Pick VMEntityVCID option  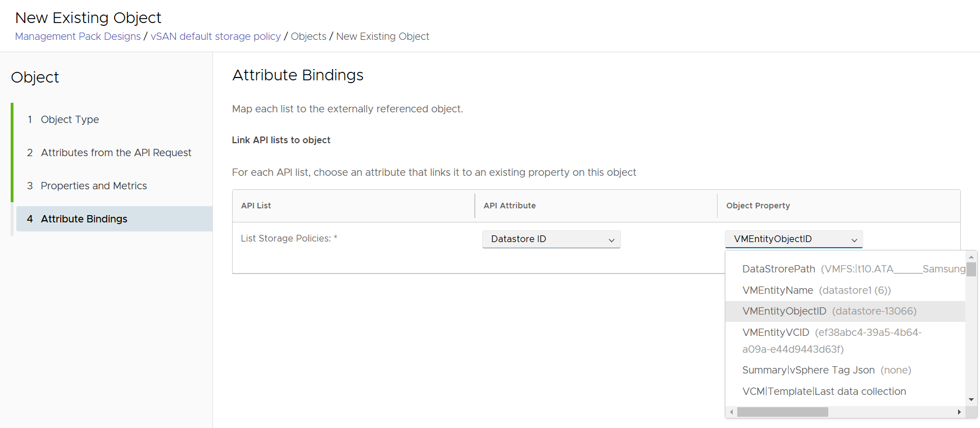pos(775,333)
